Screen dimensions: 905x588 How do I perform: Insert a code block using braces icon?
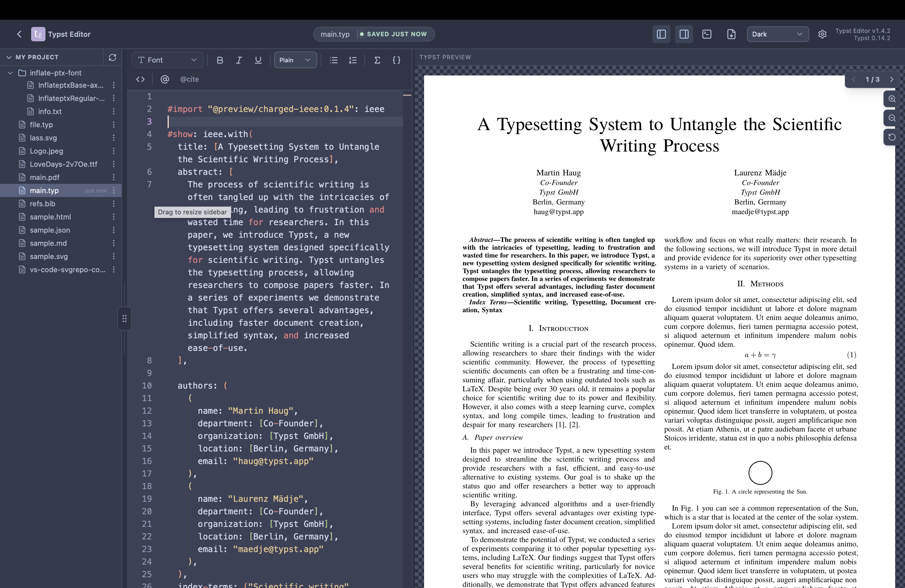tap(396, 60)
